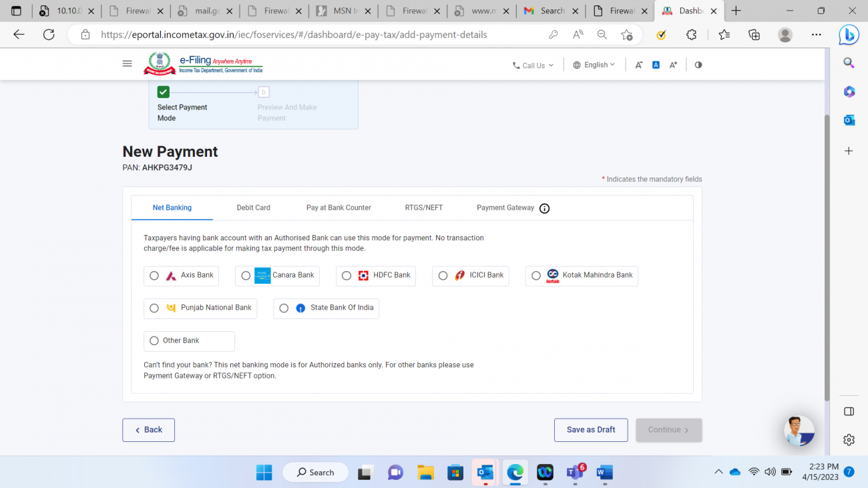Show hidden system tray icons chevron
Image resolution: width=868 pixels, height=488 pixels.
(718, 472)
